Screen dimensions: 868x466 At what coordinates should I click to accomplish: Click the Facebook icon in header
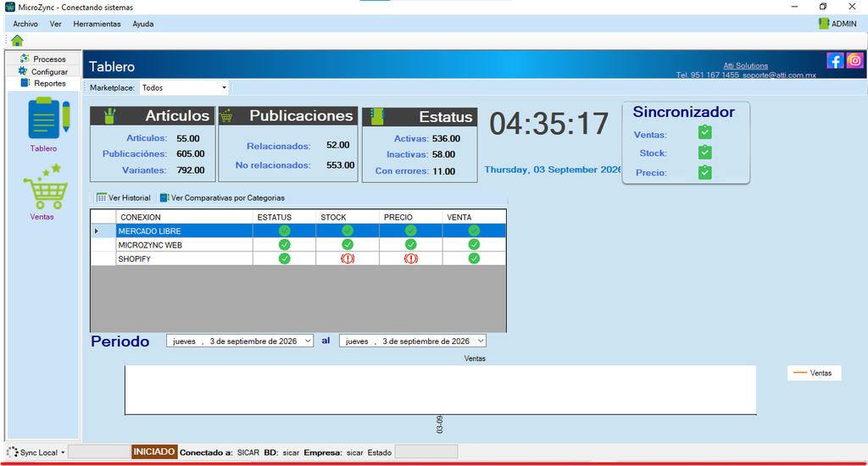point(835,60)
